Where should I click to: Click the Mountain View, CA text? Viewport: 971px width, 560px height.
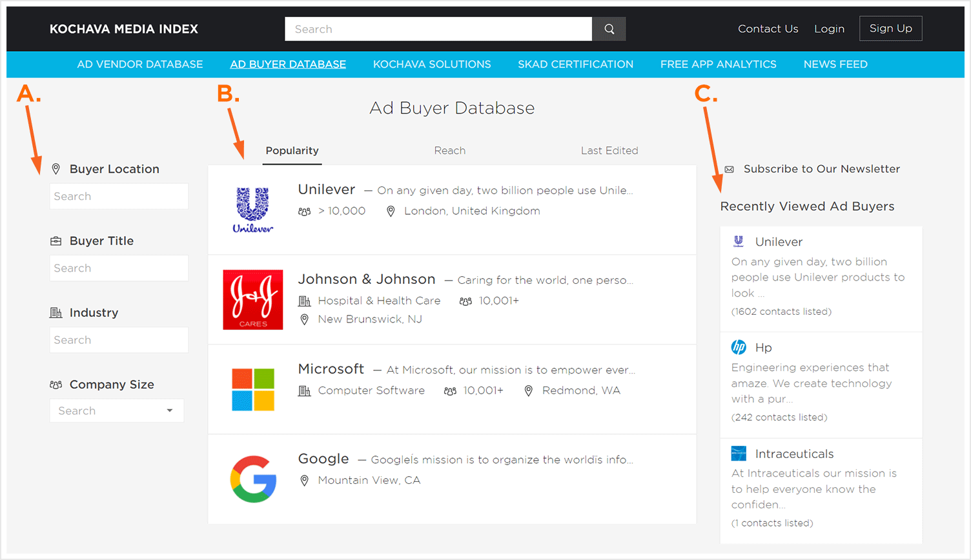[369, 480]
